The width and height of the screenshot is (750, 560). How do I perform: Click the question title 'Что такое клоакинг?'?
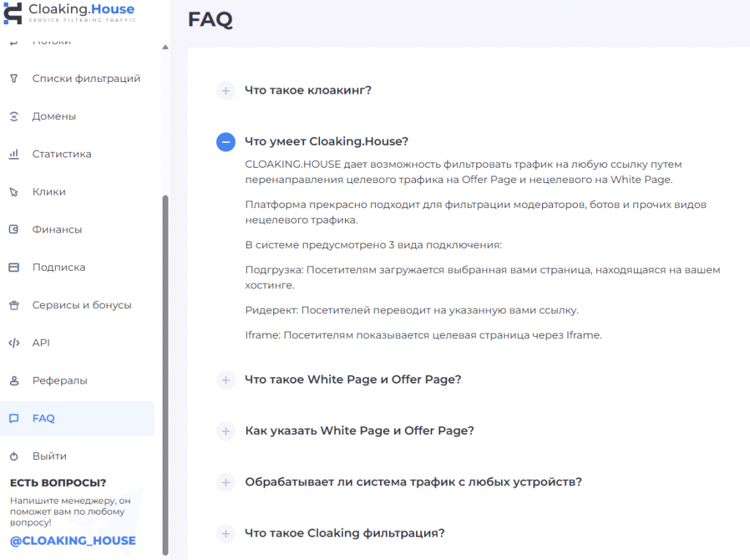click(x=308, y=90)
